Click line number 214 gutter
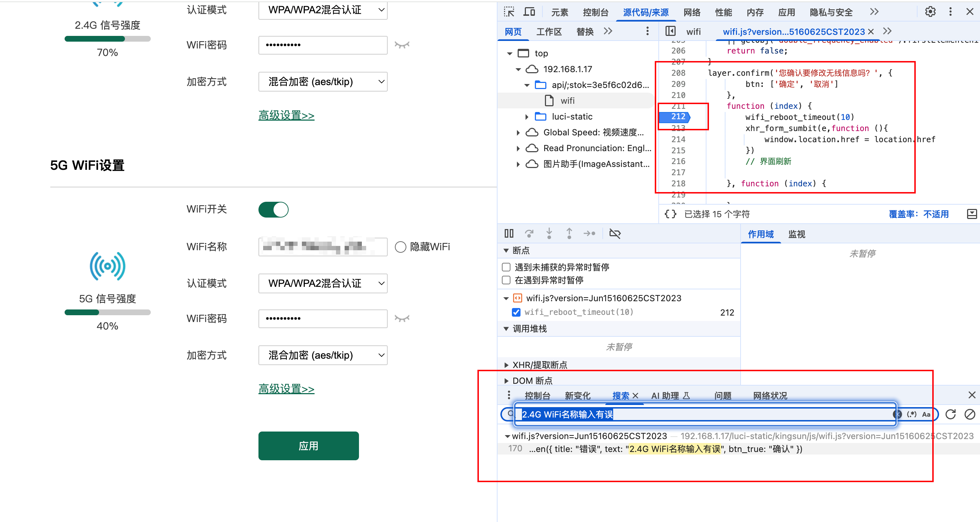Screen dimensions: 980x522 678,139
